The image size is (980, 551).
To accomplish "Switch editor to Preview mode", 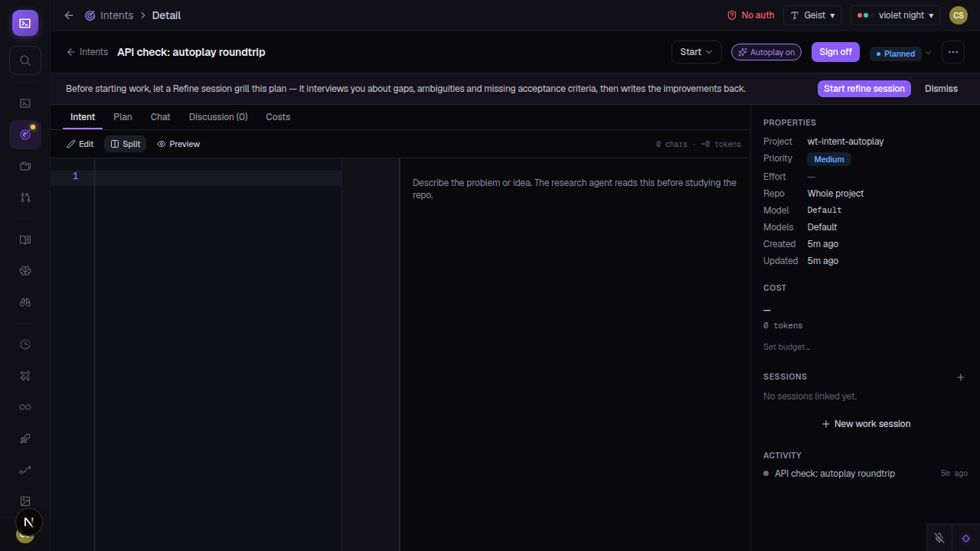I will (x=178, y=144).
